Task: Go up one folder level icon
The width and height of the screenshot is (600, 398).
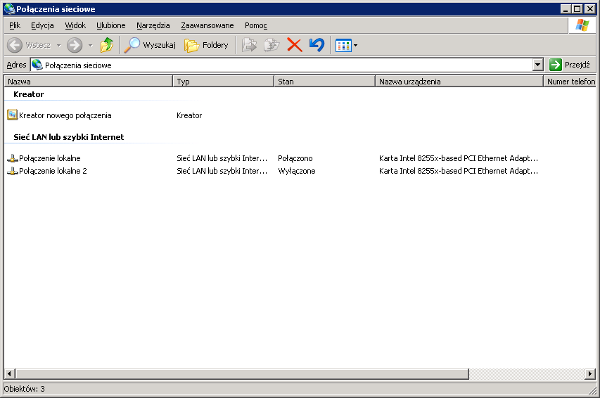Action: tap(106, 45)
